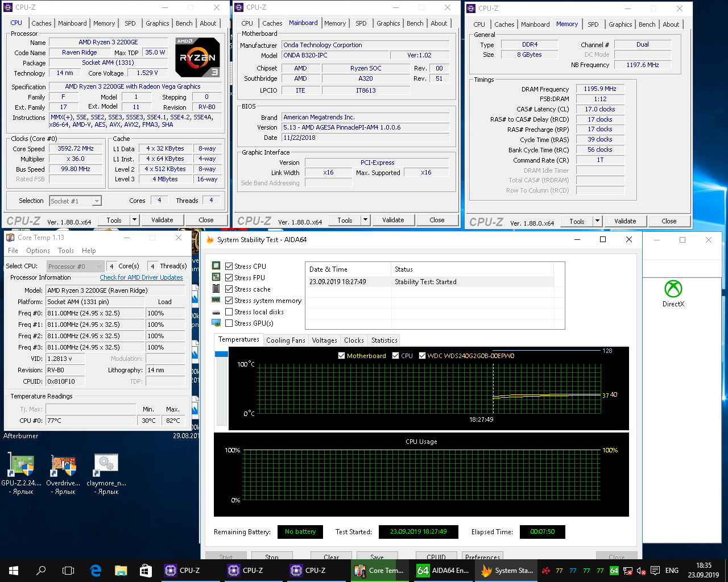Screen dimensions: 728x582
Task: Open the File menu in Core Temp
Action: tap(13, 251)
